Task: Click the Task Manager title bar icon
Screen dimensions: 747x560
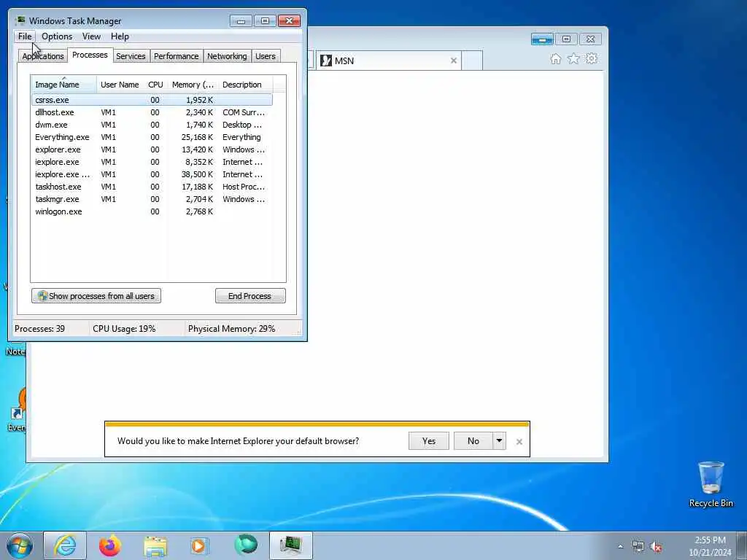Action: pos(20,21)
